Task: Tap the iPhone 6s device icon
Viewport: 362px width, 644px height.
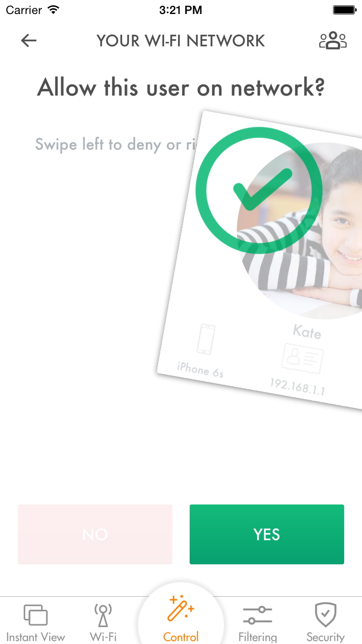Action: (206, 339)
